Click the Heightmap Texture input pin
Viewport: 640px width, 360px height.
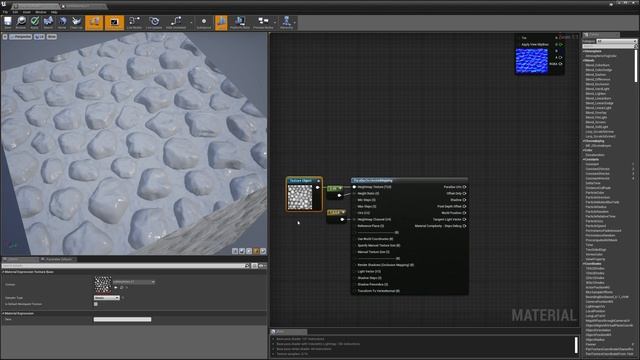pos(354,187)
